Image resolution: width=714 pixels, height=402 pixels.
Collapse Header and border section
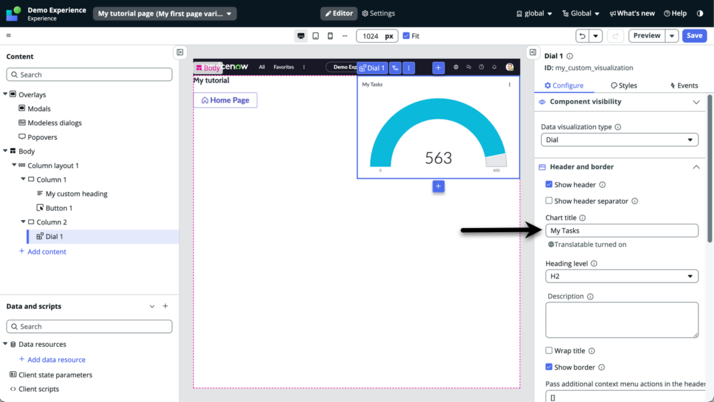coord(696,167)
